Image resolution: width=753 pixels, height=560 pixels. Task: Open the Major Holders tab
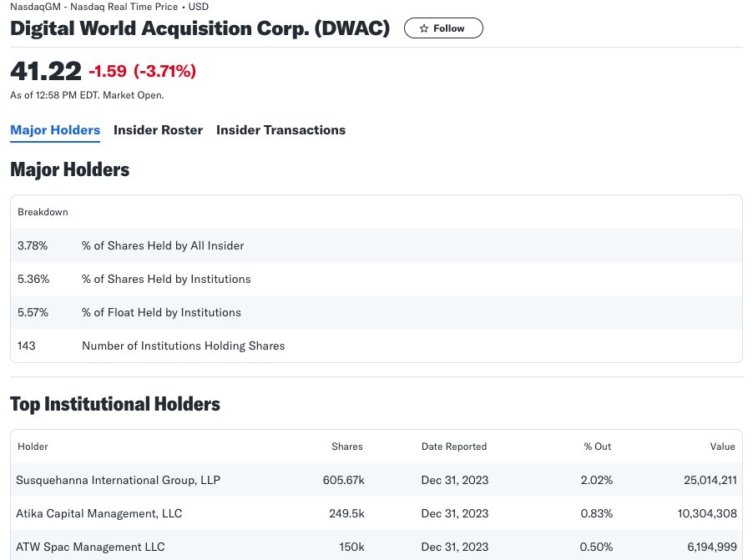point(55,130)
